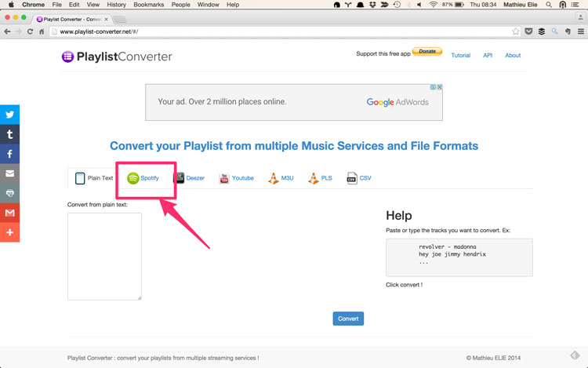Share page via Twitter sidebar icon
This screenshot has height=368, width=588.
9,115
